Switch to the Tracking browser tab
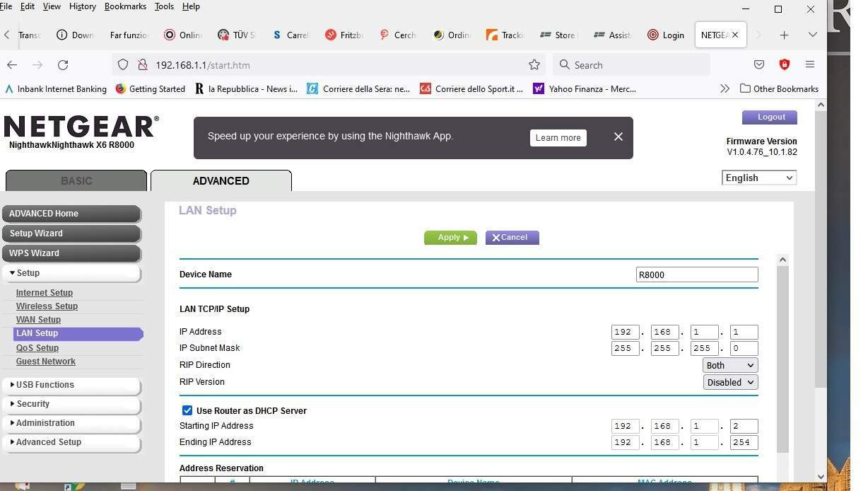The image size is (868, 491). (x=505, y=35)
